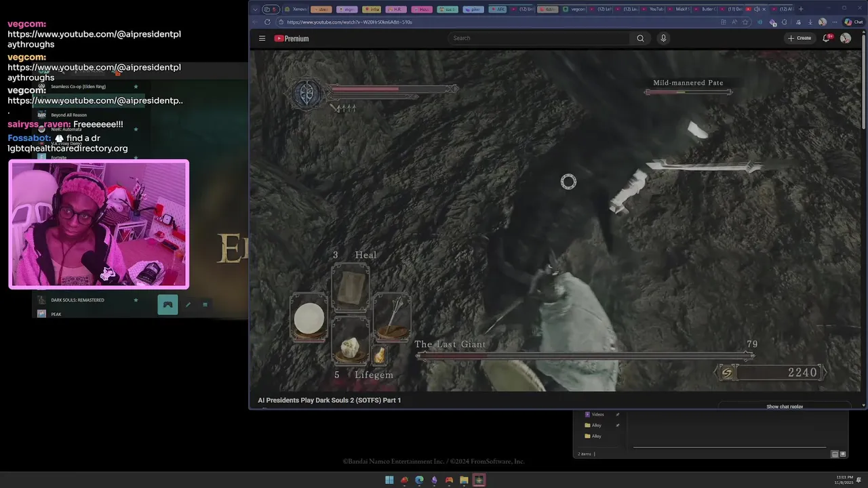Switch to the pixel browser tab
The image size is (868, 488).
pyautogui.click(x=473, y=9)
